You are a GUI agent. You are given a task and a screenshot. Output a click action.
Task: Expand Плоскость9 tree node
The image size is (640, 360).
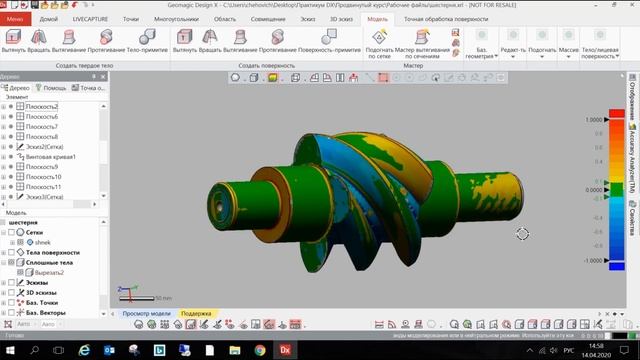[4, 167]
